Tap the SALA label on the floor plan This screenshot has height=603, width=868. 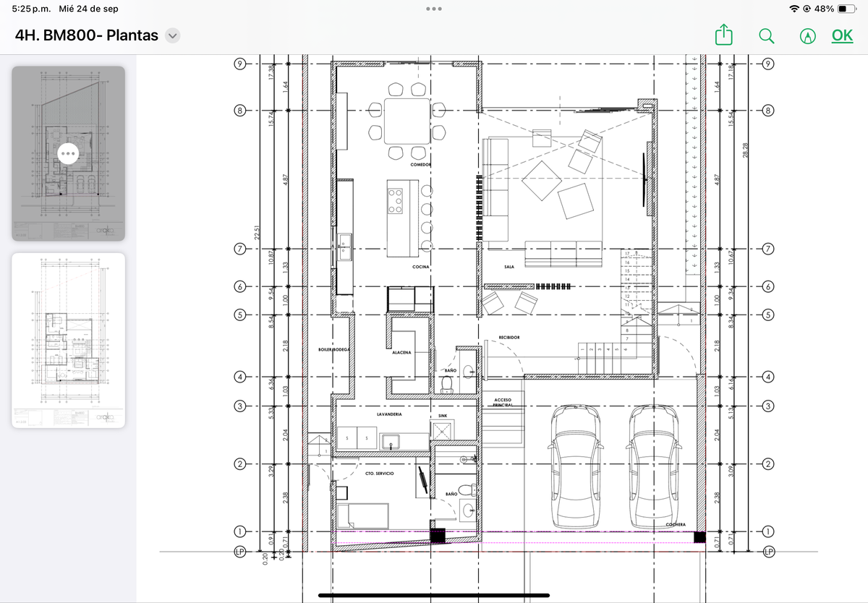(x=509, y=267)
